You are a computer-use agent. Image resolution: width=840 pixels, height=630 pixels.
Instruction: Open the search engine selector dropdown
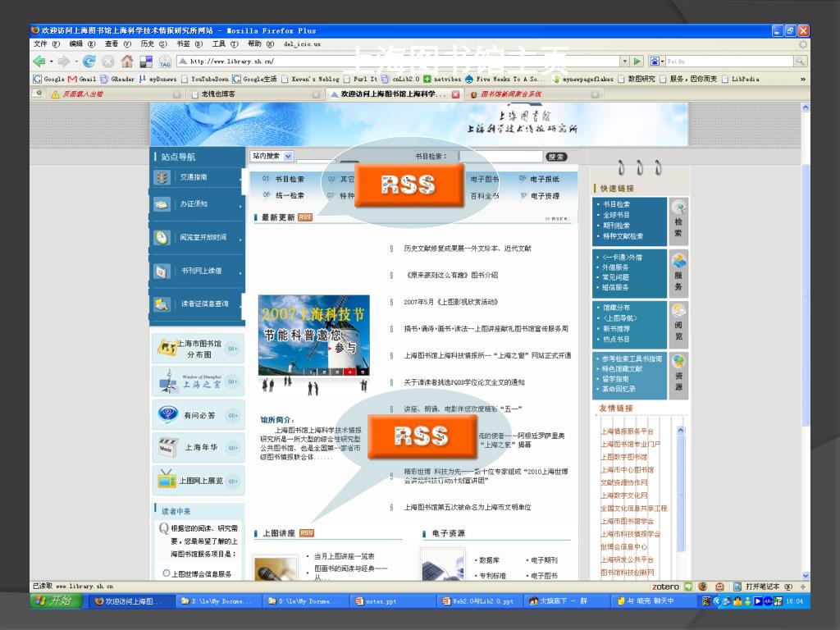(656, 62)
